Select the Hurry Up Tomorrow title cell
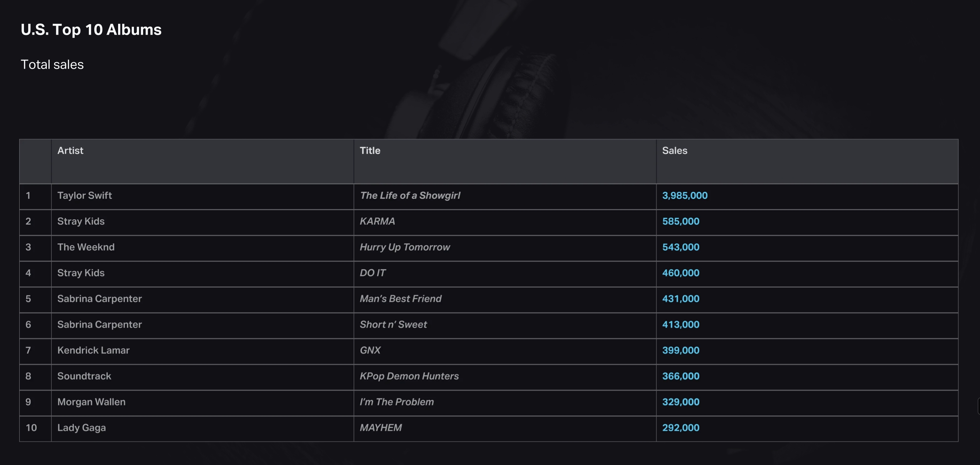 [x=405, y=247]
